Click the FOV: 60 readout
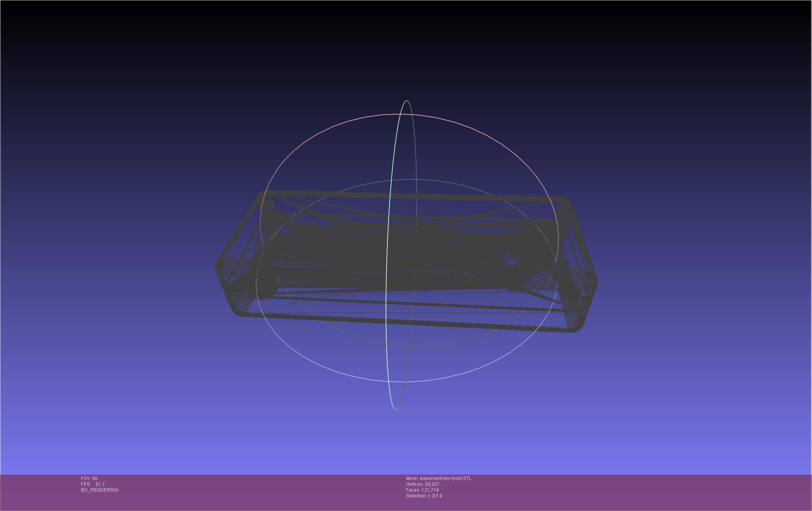812x511 pixels. [x=89, y=478]
